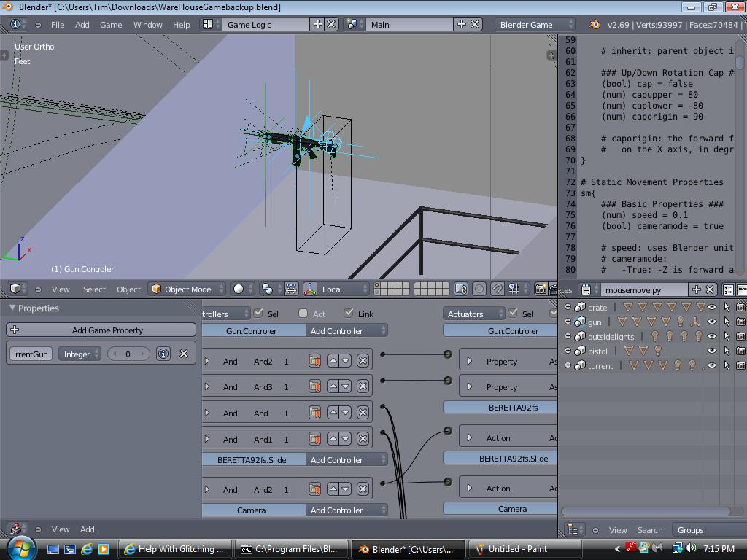Click the Gun.Controler controllers header button
The height and width of the screenshot is (560, 747).
[x=253, y=330]
